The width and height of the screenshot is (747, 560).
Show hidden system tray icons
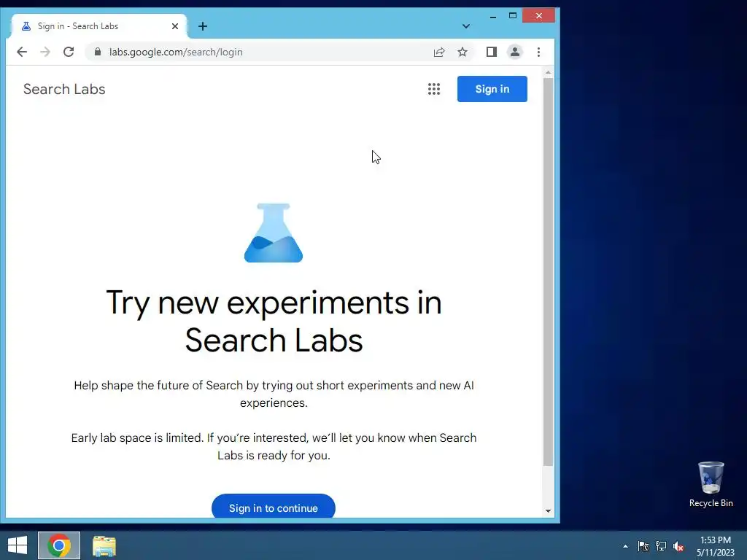(x=625, y=546)
